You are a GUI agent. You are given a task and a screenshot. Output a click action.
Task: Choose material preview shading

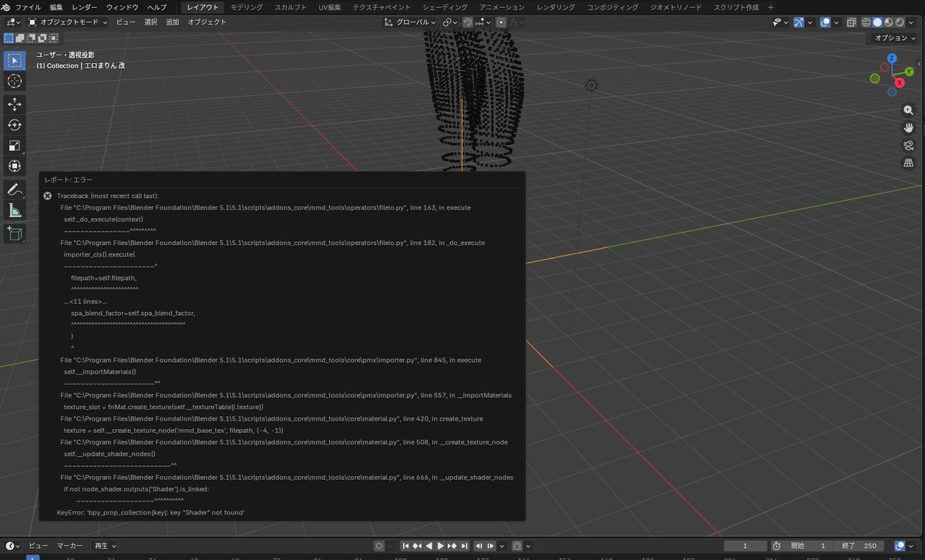pos(888,22)
